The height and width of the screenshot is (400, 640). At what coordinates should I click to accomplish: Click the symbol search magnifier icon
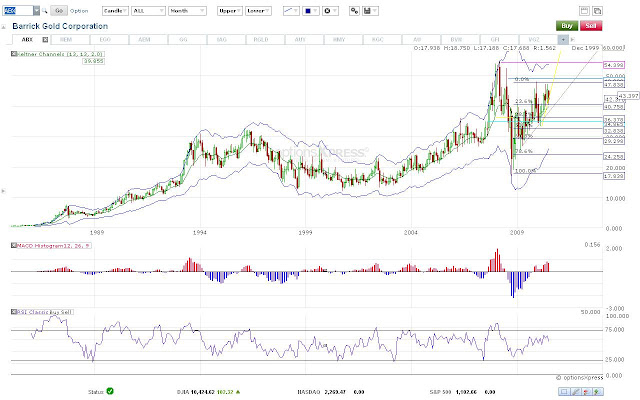[x=44, y=11]
